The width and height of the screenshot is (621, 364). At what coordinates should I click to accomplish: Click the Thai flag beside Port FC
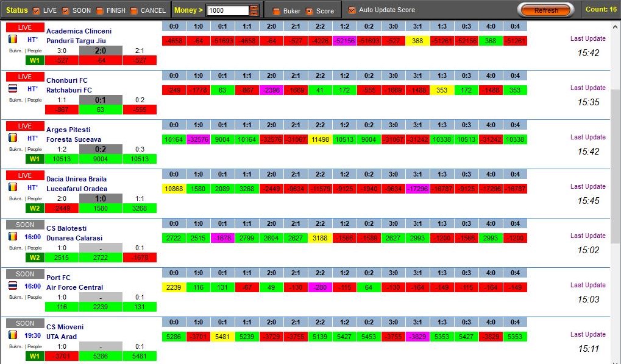point(13,285)
